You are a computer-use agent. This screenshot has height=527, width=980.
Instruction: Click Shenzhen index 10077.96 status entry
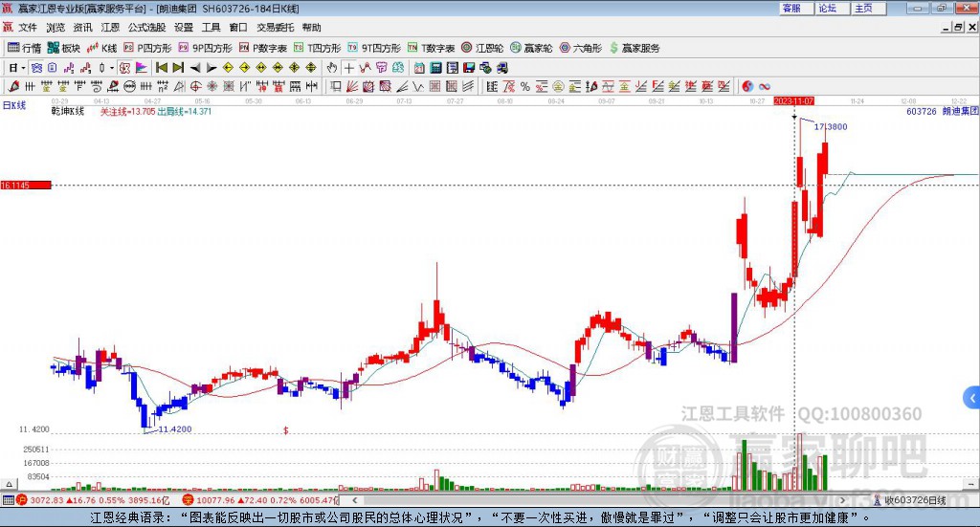click(259, 500)
